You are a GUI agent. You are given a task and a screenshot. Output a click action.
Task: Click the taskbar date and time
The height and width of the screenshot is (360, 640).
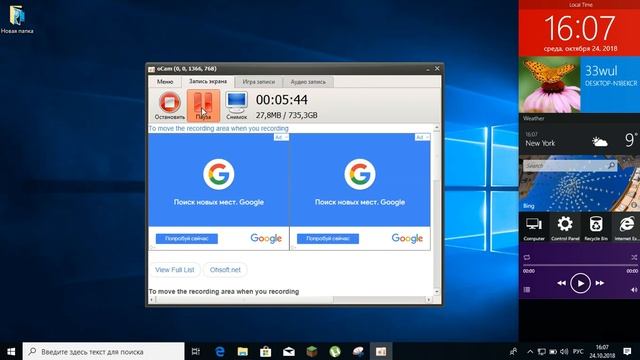point(602,351)
